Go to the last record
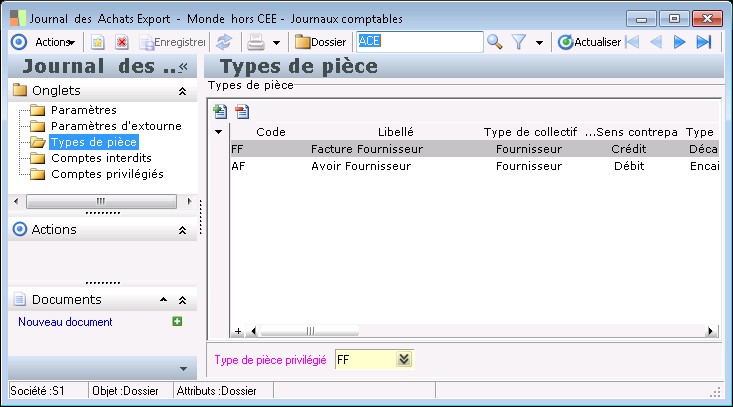 (704, 42)
